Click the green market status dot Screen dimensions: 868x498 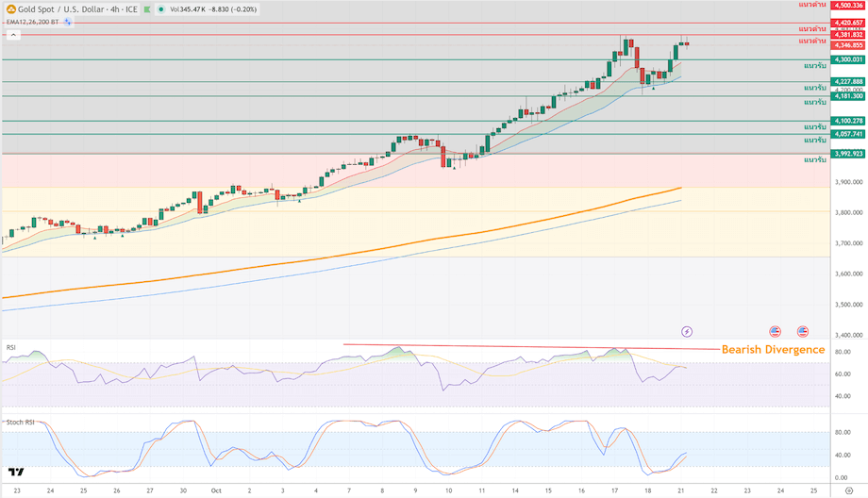click(x=160, y=9)
